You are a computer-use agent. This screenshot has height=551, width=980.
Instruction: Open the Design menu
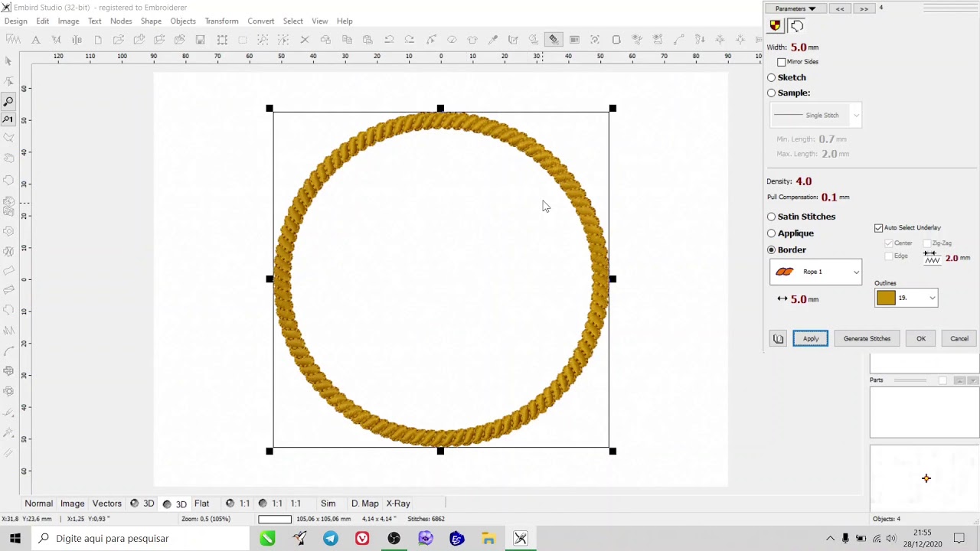coord(16,21)
